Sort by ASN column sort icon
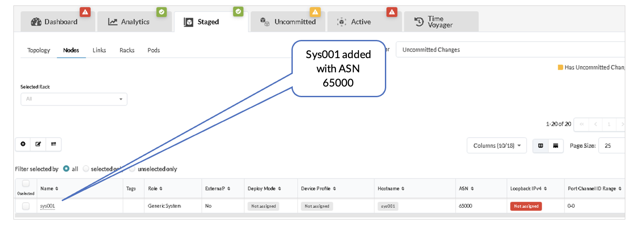The width and height of the screenshot is (644, 229). click(472, 189)
